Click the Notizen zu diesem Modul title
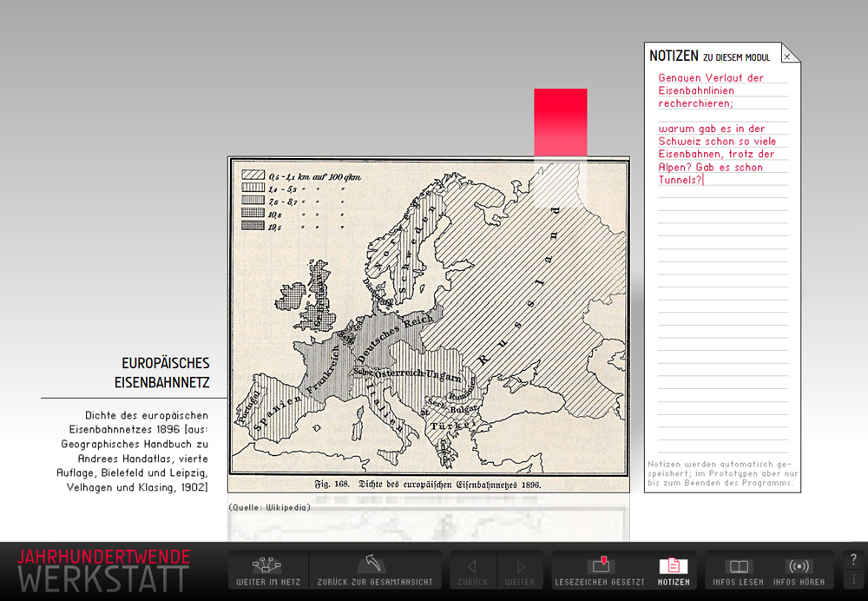Viewport: 868px width, 601px height. coord(710,56)
